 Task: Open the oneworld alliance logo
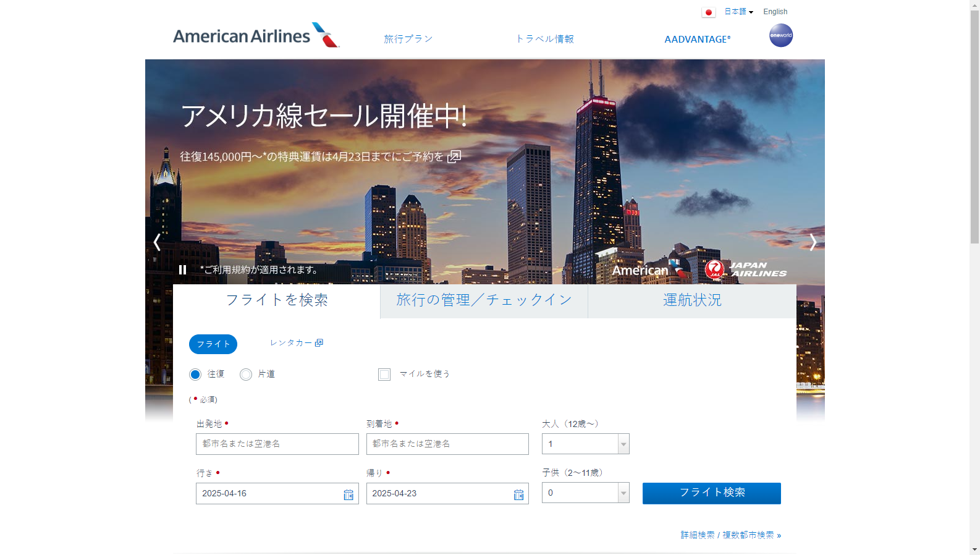(780, 35)
